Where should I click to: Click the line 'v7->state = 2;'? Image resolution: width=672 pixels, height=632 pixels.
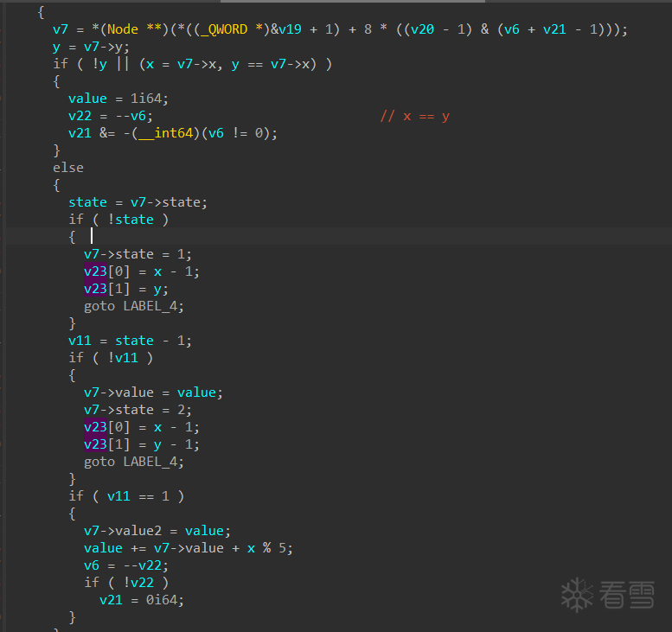pyautogui.click(x=138, y=410)
